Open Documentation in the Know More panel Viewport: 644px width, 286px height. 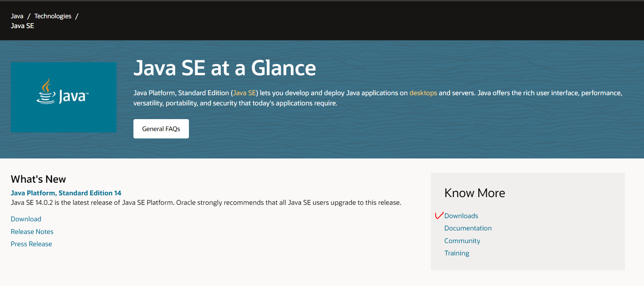pyautogui.click(x=468, y=228)
